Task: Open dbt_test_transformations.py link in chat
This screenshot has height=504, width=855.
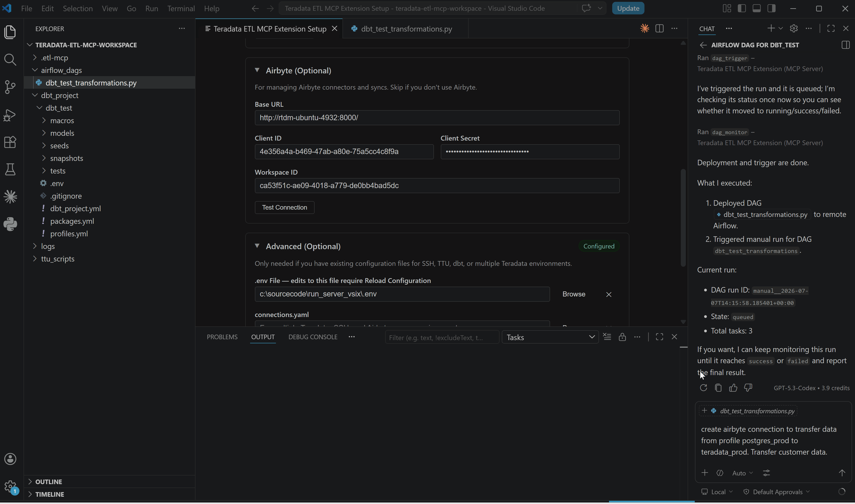Action: (x=762, y=215)
